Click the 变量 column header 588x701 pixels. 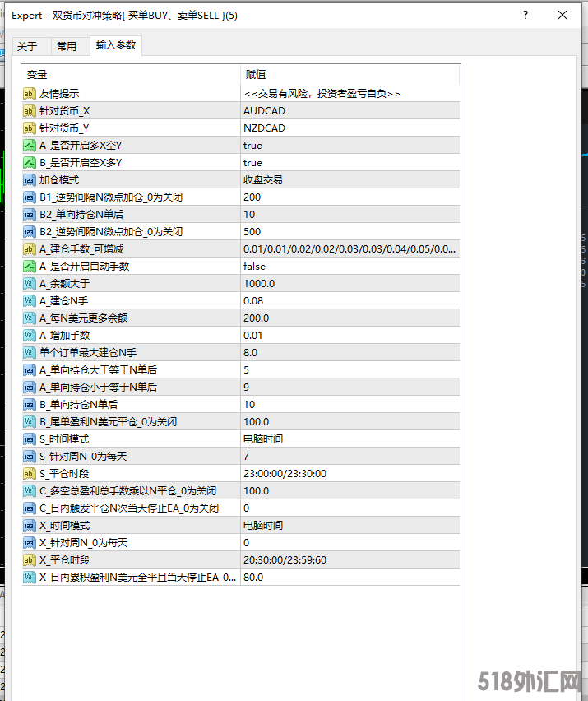pos(131,74)
